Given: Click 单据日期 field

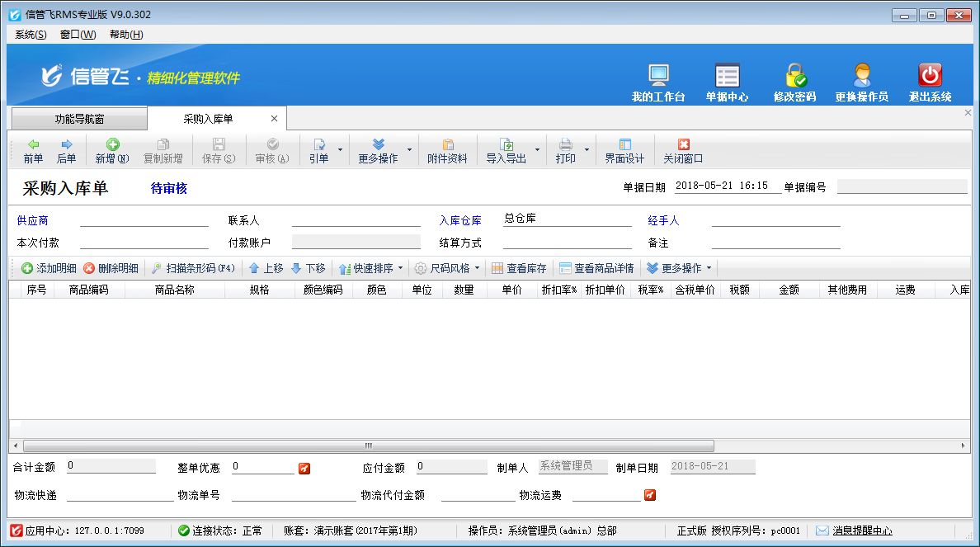Looking at the screenshot, I should 728,186.
